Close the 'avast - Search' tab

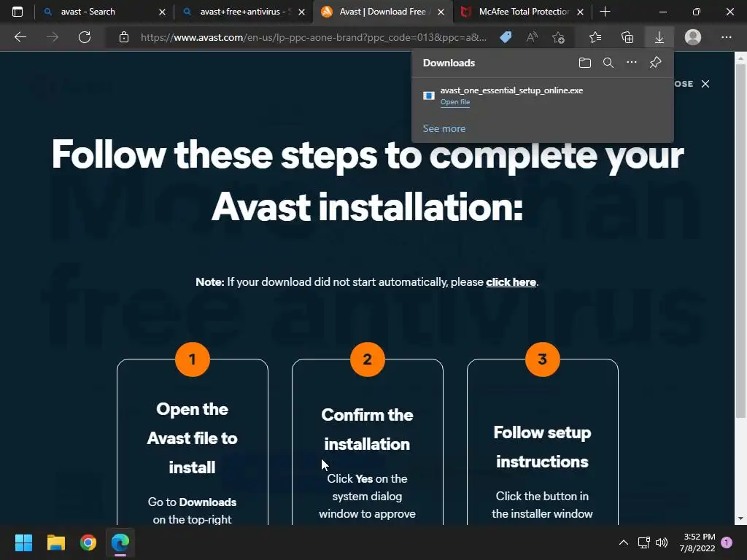(x=162, y=12)
